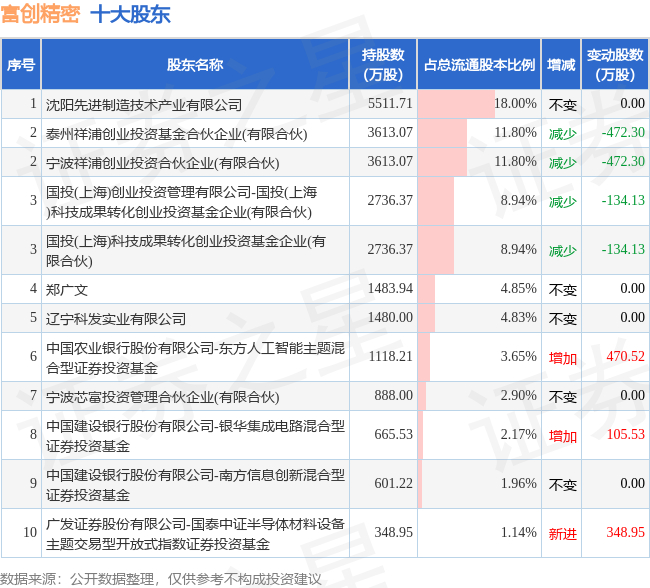The image size is (650, 588).
Task: Click the 富创精密 title text
Action: (x=41, y=14)
